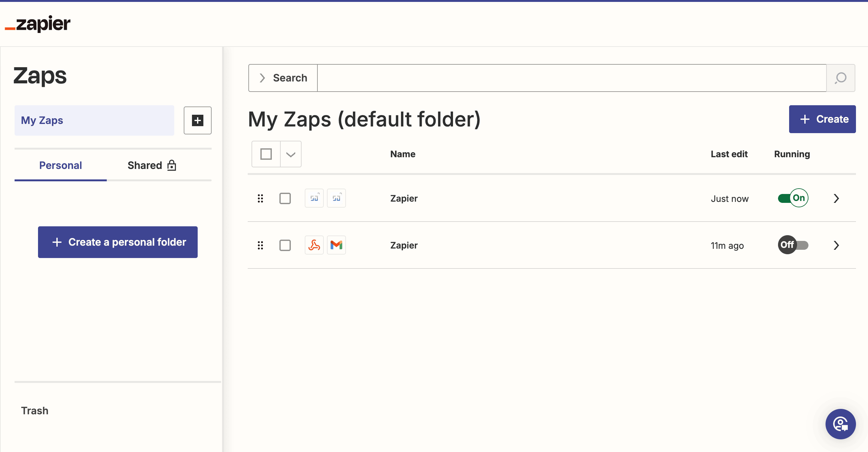Grab the drag handle of the Just now Zap
This screenshot has width=868, height=452.
point(260,198)
